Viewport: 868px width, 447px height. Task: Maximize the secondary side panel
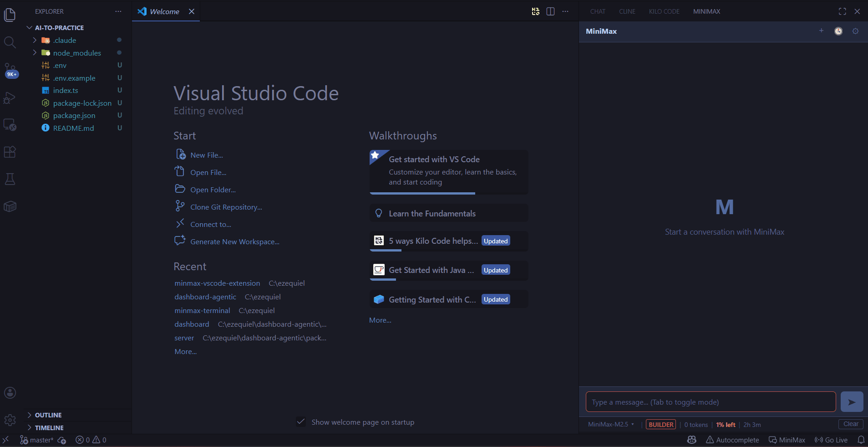point(843,11)
